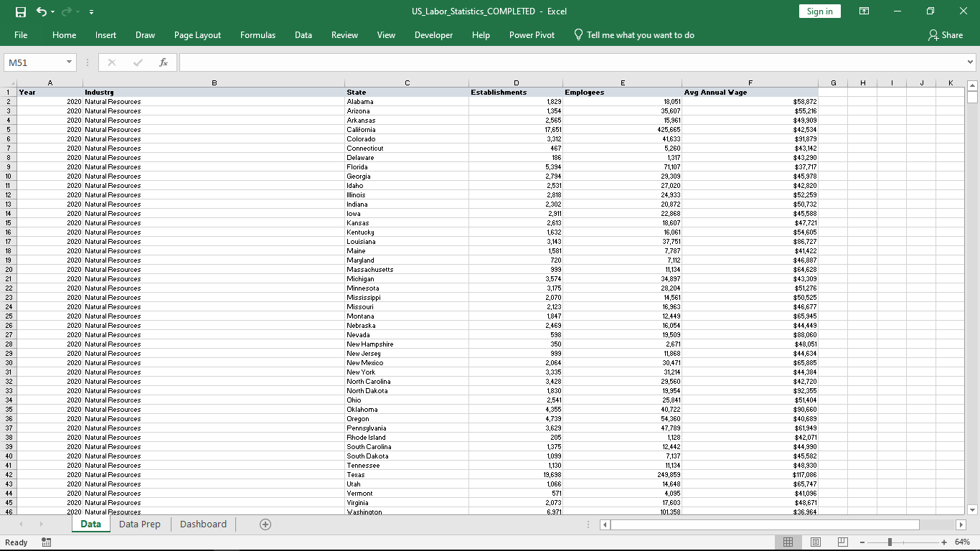Select row 10 header
The width and height of the screenshot is (980, 551).
[x=9, y=176]
